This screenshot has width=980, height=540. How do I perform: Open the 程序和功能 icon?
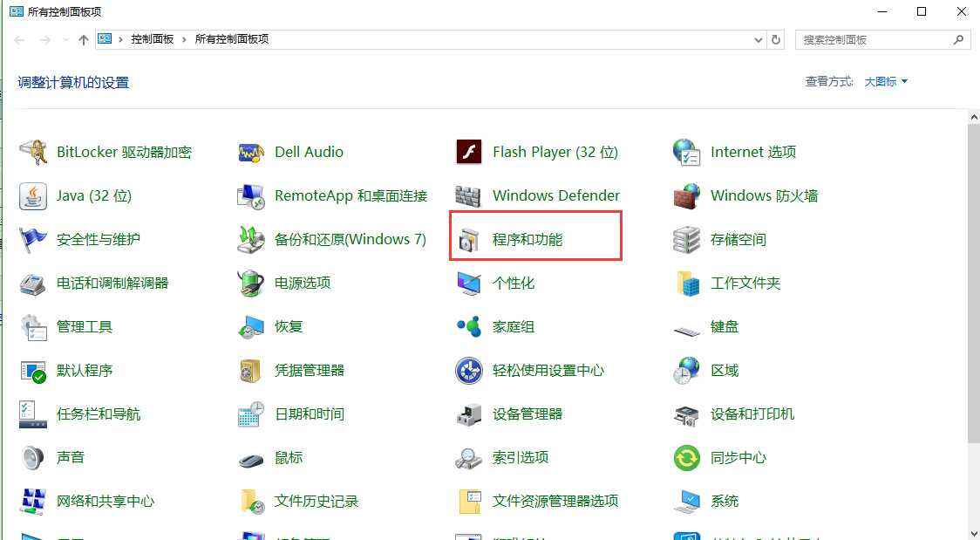(469, 240)
